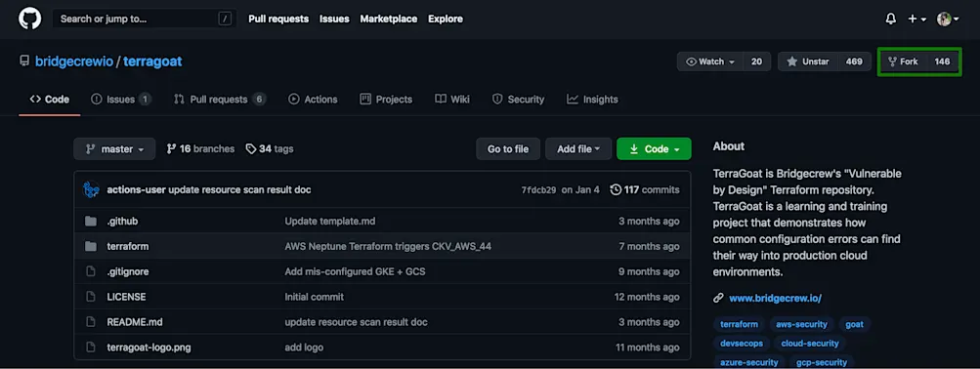Open commit message update resource scan result doc
This screenshot has width=980, height=369.
[239, 189]
